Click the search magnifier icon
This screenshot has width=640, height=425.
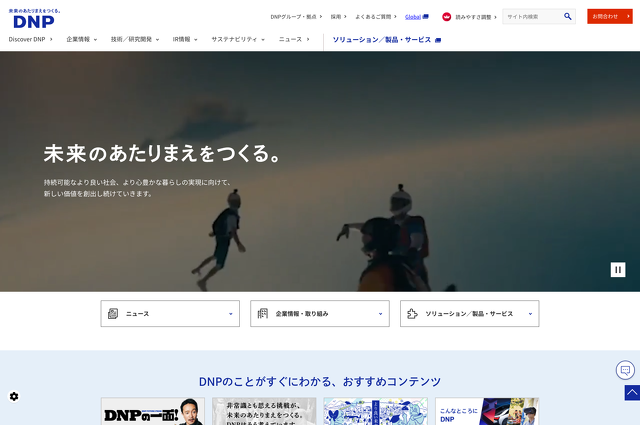tap(568, 16)
